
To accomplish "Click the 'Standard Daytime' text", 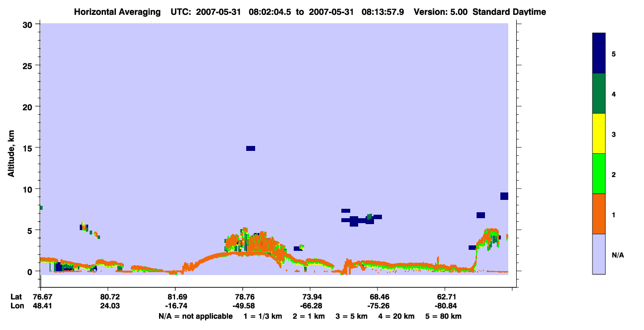I will click(x=509, y=12).
